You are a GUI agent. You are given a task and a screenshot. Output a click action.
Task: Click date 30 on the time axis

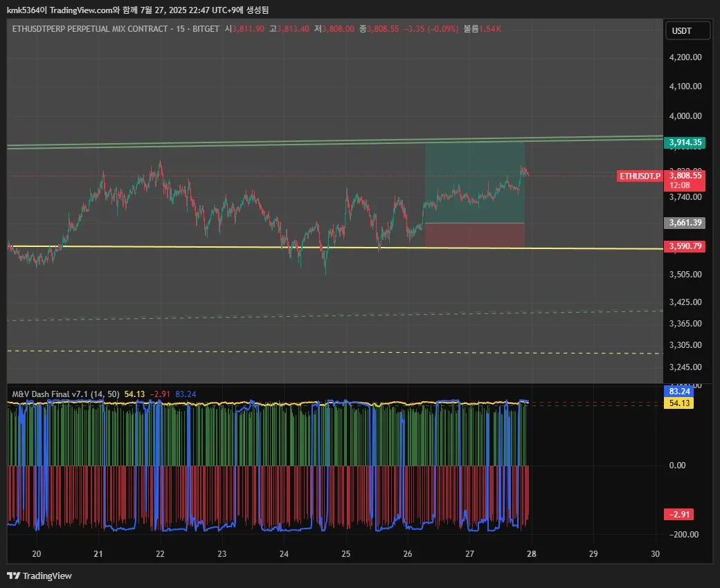pyautogui.click(x=655, y=554)
